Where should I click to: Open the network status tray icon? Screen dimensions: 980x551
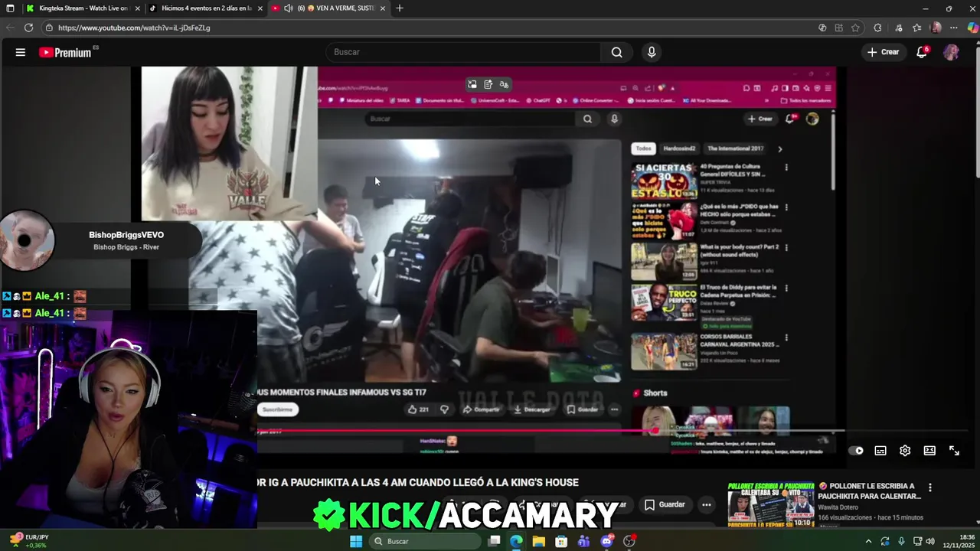point(918,541)
